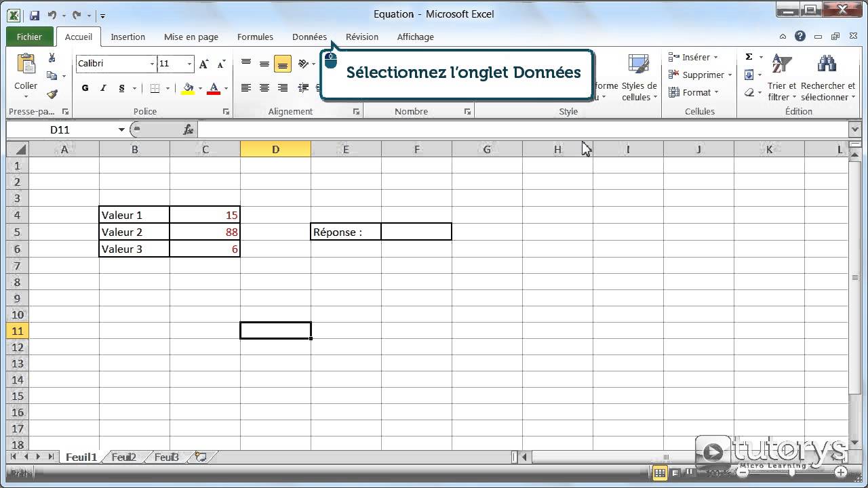
Task: Click the Redo arrow in quick access toolbar
Action: pyautogui.click(x=76, y=14)
